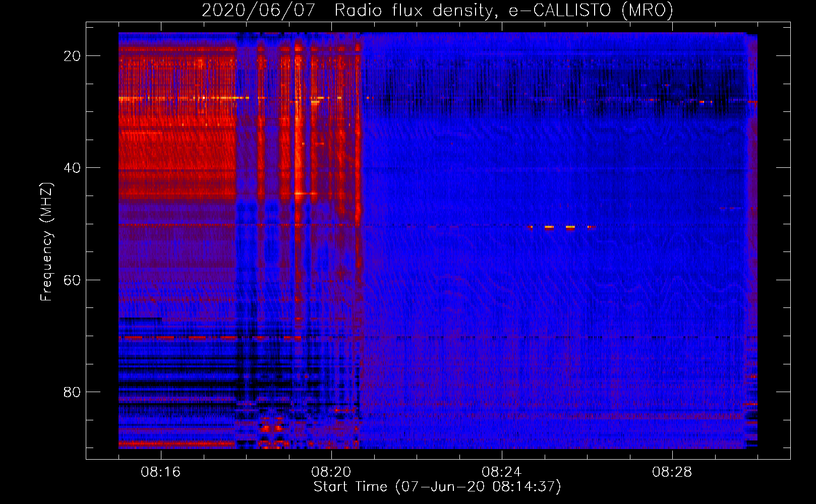
Task: Click the frequency tick label '40'
Action: [x=72, y=168]
